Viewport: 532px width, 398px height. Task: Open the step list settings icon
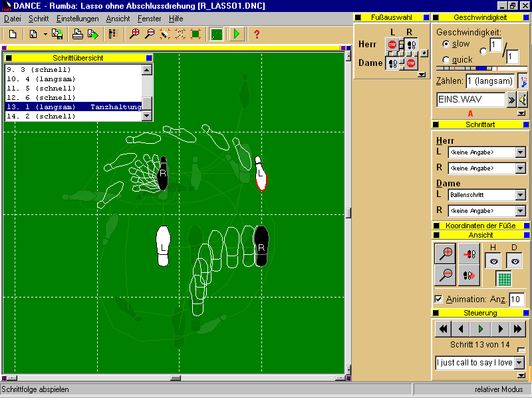(x=113, y=34)
